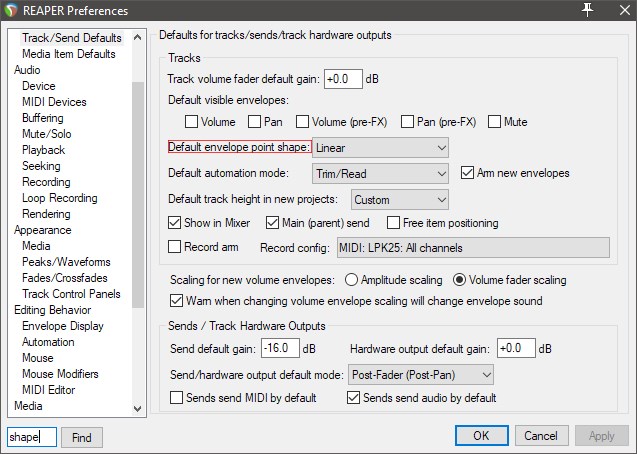Open Default envelope point shape dropdown
Viewport: 637px width, 454px height.
[380, 148]
